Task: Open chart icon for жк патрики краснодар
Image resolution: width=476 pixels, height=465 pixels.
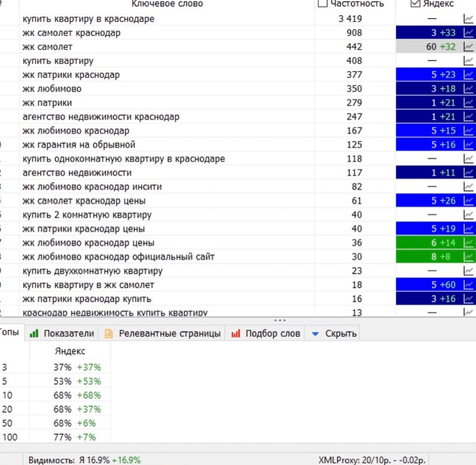Action: click(469, 74)
